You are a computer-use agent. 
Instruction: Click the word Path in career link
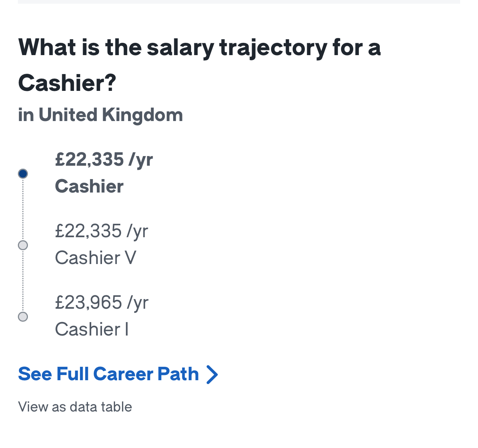tap(178, 374)
